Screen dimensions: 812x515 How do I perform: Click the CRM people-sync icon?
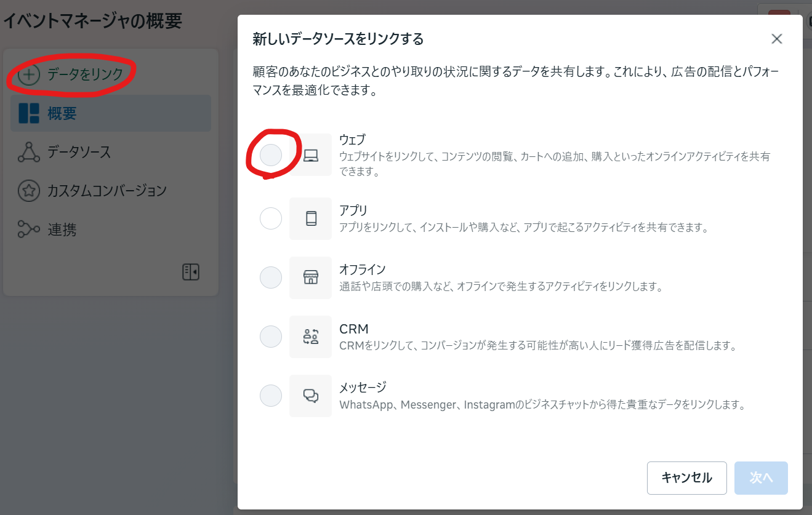coord(311,337)
